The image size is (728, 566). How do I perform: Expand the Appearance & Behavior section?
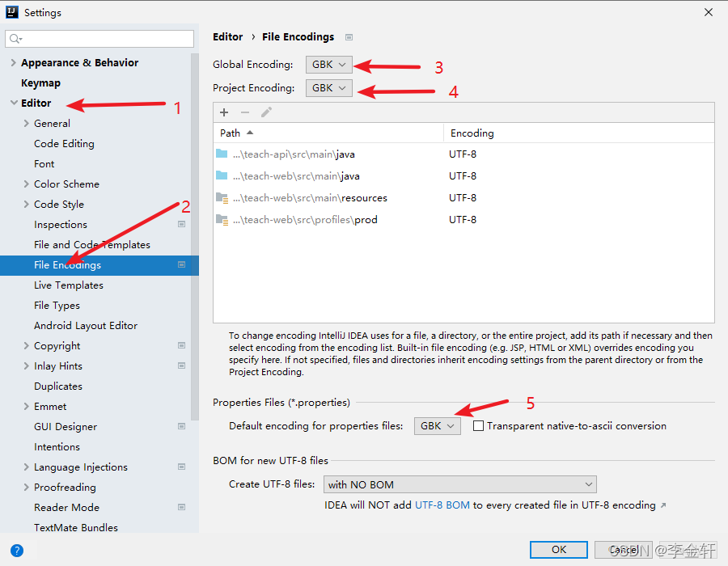14,62
